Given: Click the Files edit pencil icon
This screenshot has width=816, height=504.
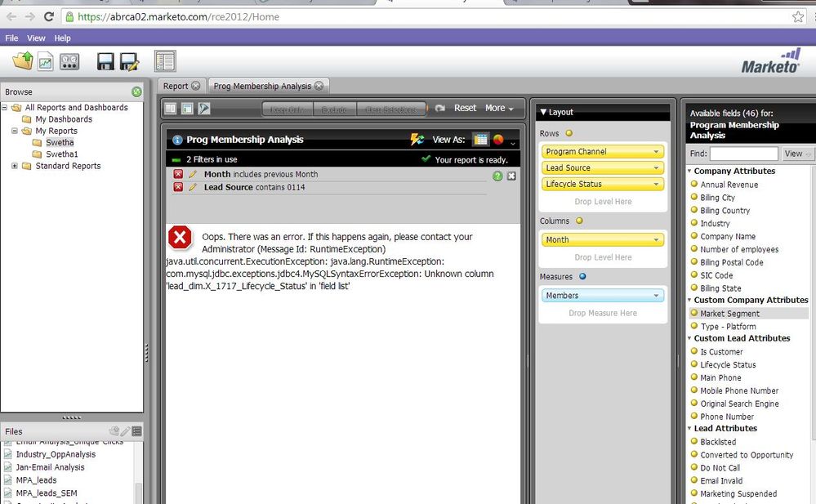Looking at the screenshot, I should click(125, 431).
